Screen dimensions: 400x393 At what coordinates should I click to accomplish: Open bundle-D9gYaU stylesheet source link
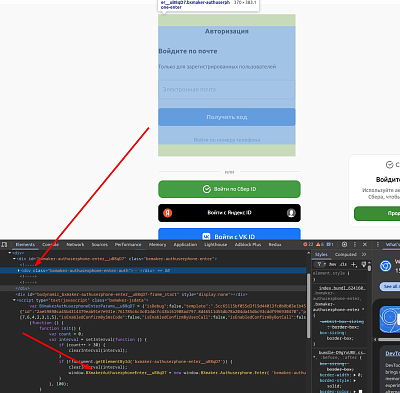tap(342, 352)
